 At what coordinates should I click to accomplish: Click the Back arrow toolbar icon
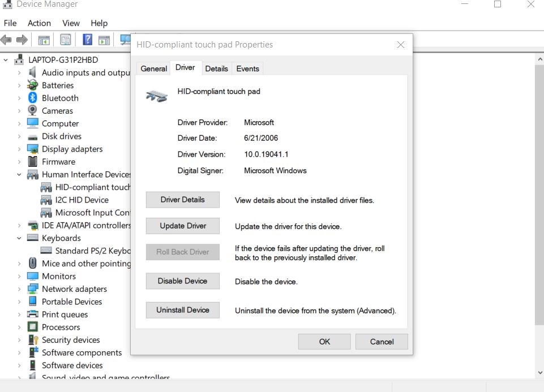(x=7, y=40)
